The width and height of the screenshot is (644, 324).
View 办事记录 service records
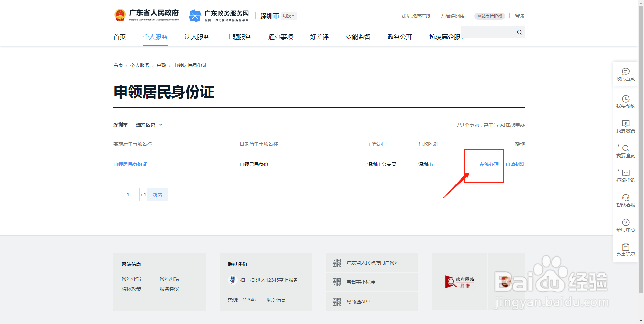[x=626, y=250]
